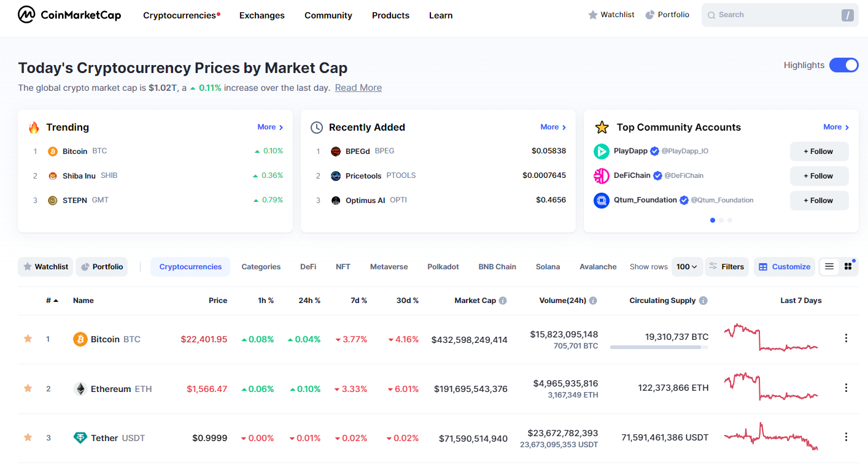
Task: Click the Read More link
Action: tap(358, 88)
